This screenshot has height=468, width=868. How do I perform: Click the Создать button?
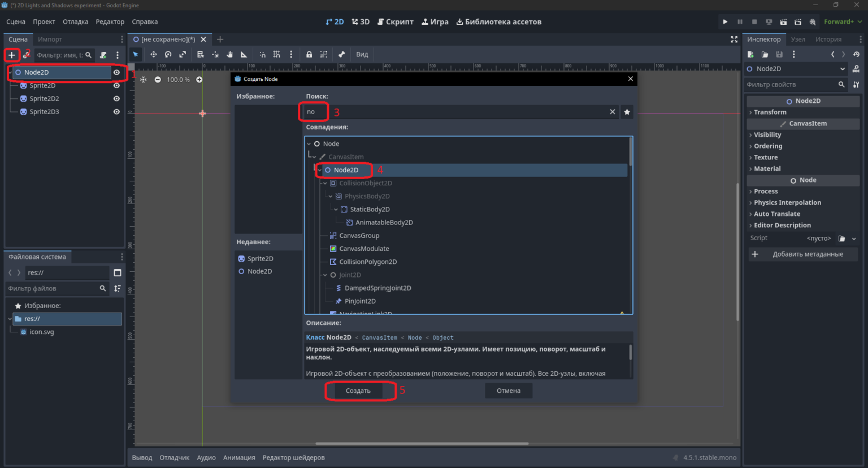click(358, 391)
